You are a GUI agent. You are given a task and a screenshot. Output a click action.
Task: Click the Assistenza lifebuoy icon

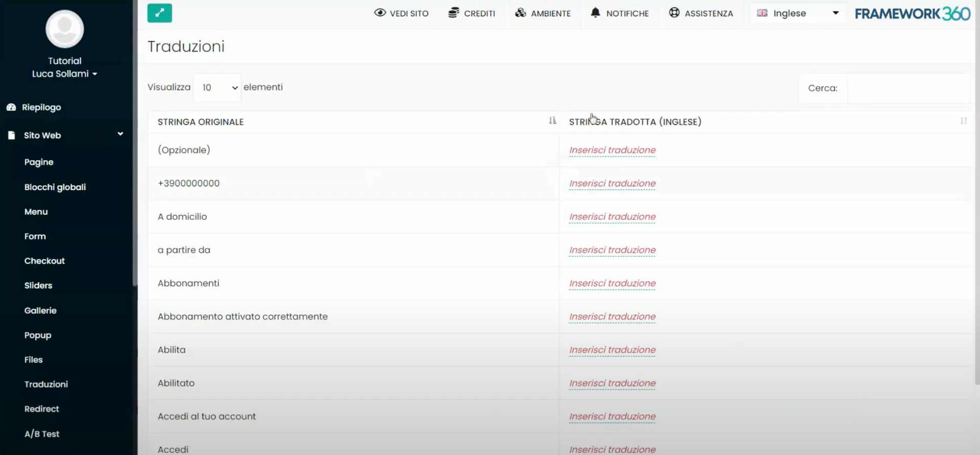coord(674,13)
